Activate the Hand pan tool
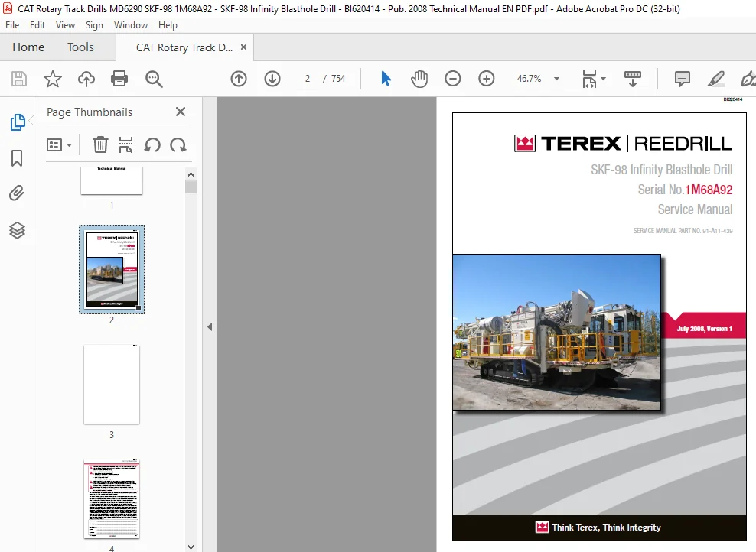Viewport: 756px width, 552px height. point(419,79)
